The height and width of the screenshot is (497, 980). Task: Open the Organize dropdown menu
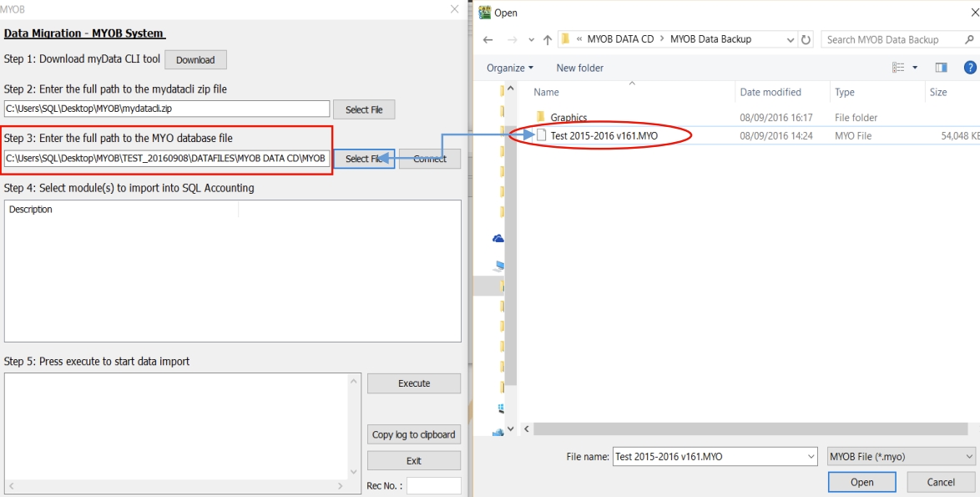pyautogui.click(x=509, y=68)
